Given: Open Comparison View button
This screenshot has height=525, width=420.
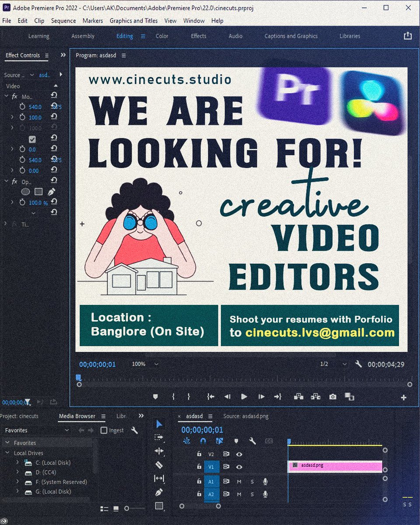Looking at the screenshot, I should click(x=349, y=396).
